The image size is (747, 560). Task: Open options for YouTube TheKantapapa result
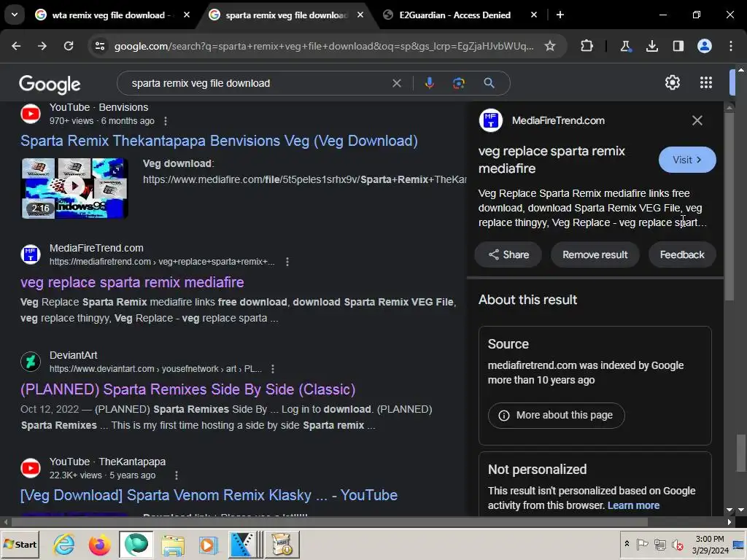pyautogui.click(x=177, y=475)
